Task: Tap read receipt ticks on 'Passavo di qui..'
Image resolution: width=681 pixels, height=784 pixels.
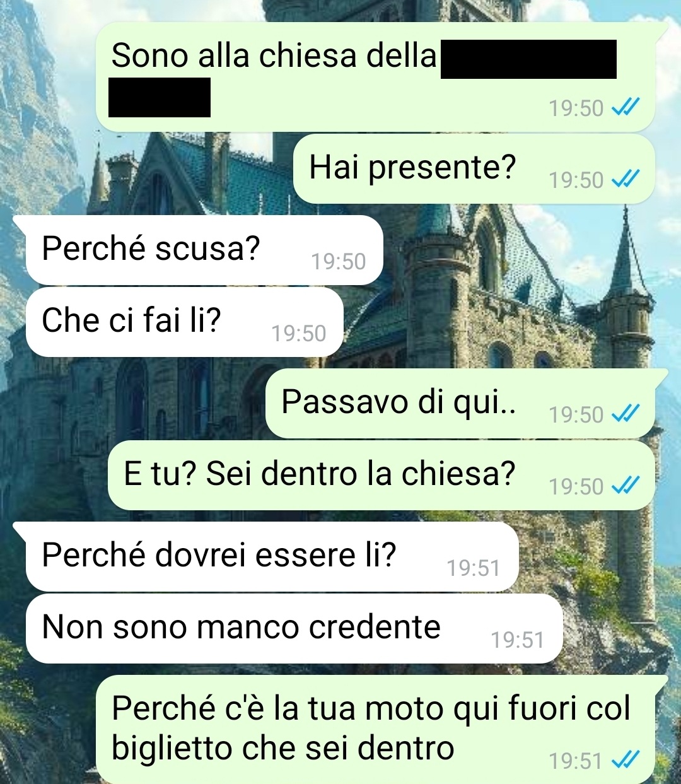Action: click(x=626, y=414)
